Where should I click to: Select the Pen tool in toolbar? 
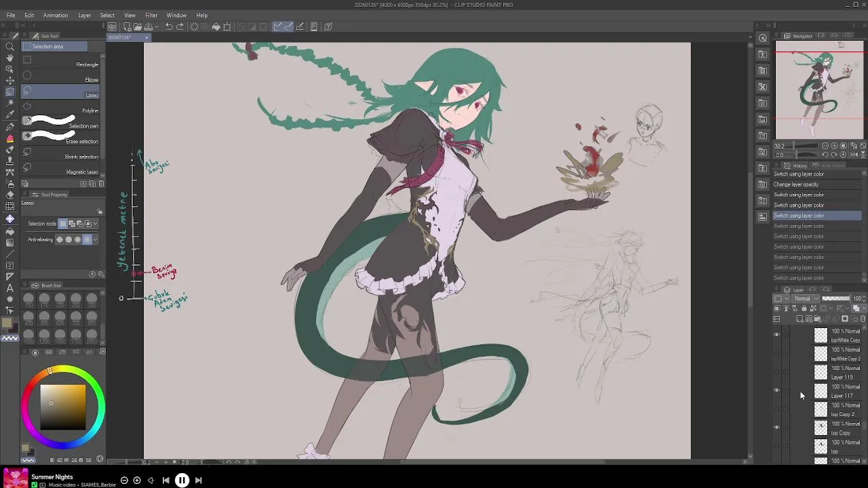9,126
